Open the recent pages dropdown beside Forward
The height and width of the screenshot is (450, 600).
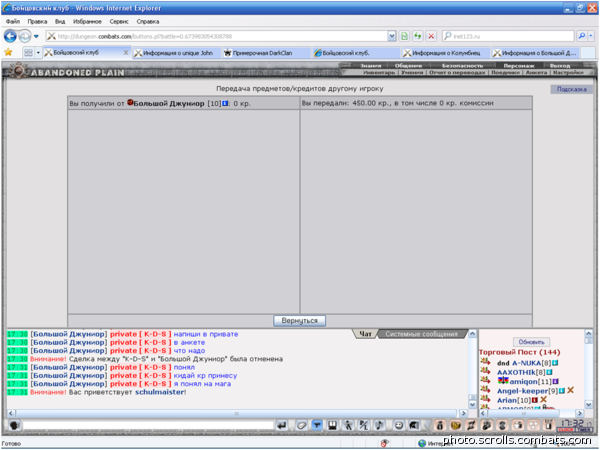tap(36, 36)
